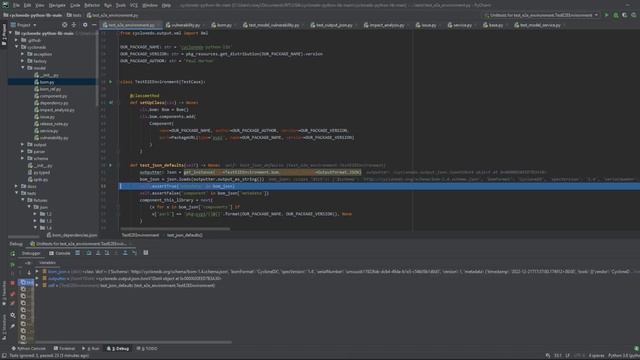
Task: Open the Debugger tab in the Debug panel
Action: point(31,253)
